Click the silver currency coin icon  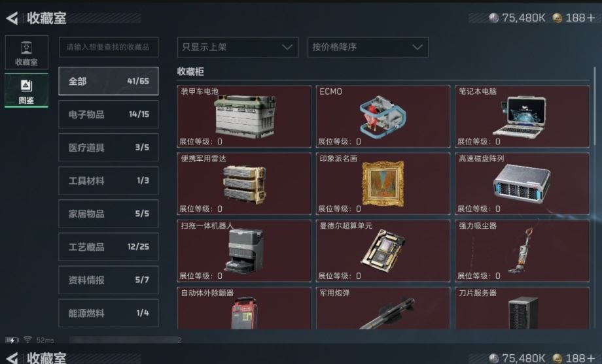click(494, 18)
